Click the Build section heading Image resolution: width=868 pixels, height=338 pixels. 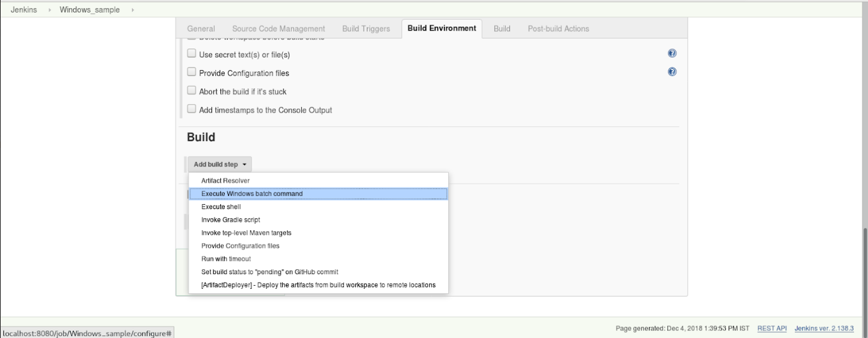click(x=201, y=137)
